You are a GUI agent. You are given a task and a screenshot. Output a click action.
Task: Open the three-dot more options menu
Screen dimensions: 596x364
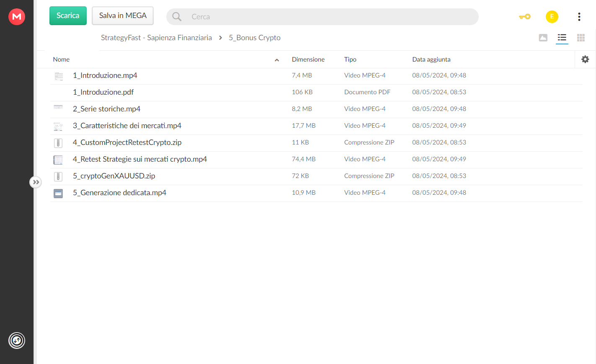click(579, 17)
